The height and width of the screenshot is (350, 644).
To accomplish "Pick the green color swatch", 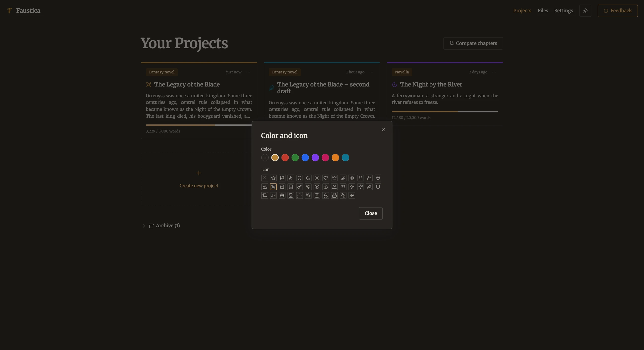I will click(x=295, y=158).
